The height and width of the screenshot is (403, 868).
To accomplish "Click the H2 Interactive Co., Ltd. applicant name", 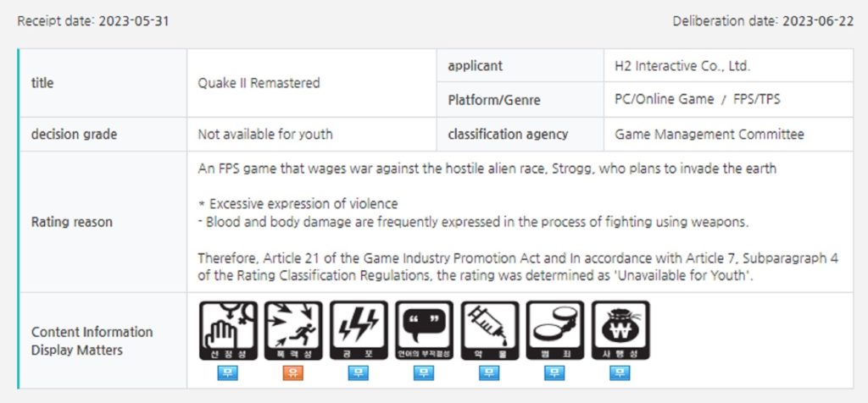I will click(x=682, y=66).
